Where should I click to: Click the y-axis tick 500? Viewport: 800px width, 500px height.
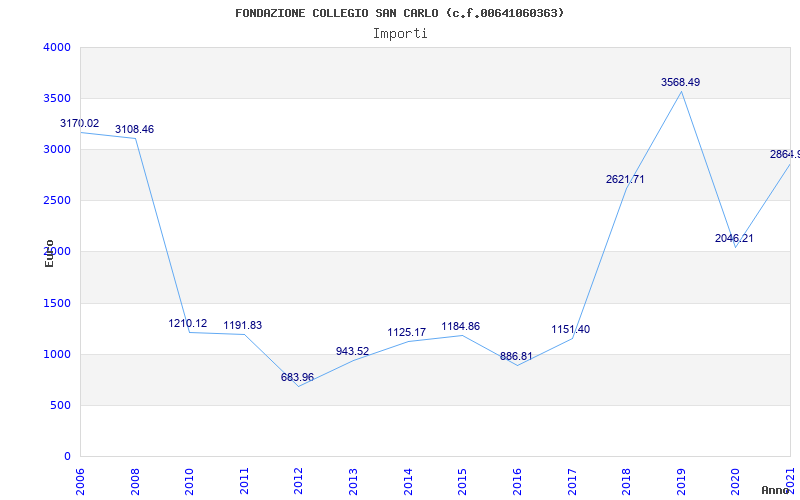[x=61, y=406]
